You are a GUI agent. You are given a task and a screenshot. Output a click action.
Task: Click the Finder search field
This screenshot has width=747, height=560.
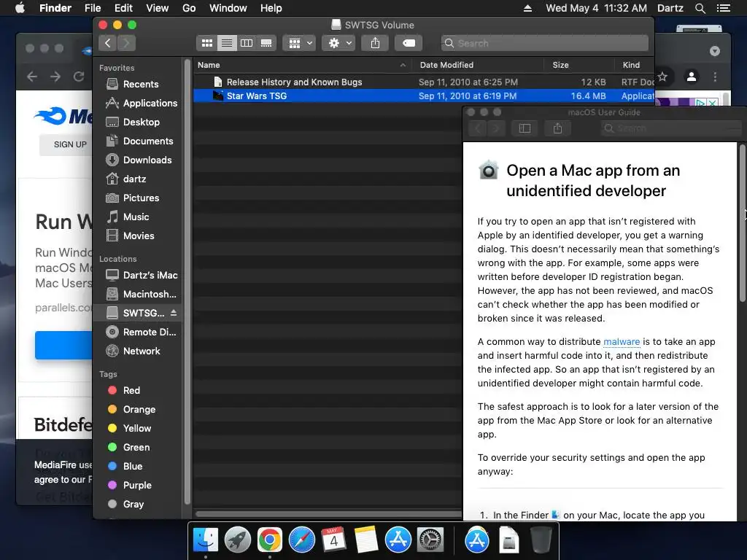544,43
